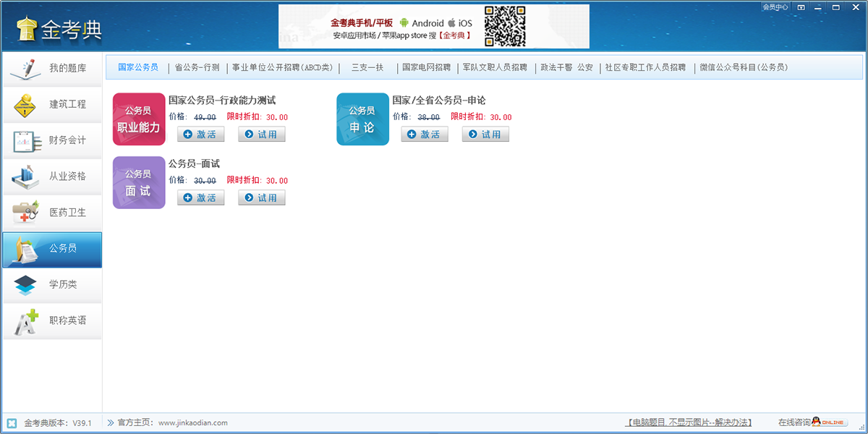Click the blue X icon in status bar

[x=12, y=423]
